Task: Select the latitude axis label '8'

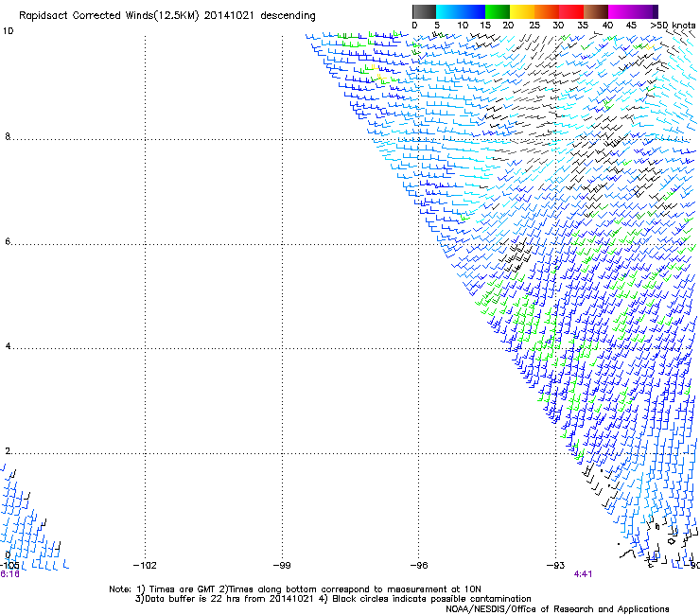Action: tap(8, 136)
